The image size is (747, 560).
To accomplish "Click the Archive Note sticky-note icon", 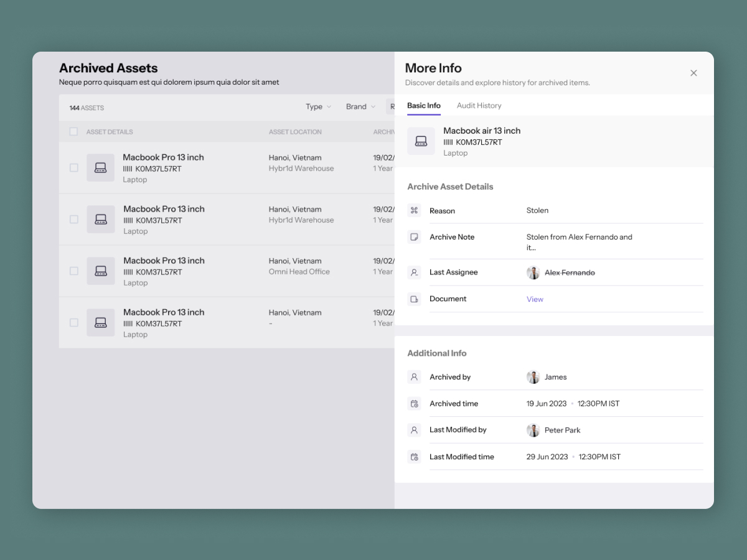I will click(x=414, y=237).
